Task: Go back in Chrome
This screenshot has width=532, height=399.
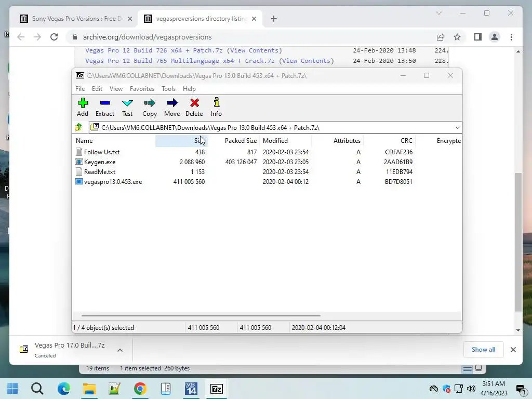Action: (x=21, y=37)
